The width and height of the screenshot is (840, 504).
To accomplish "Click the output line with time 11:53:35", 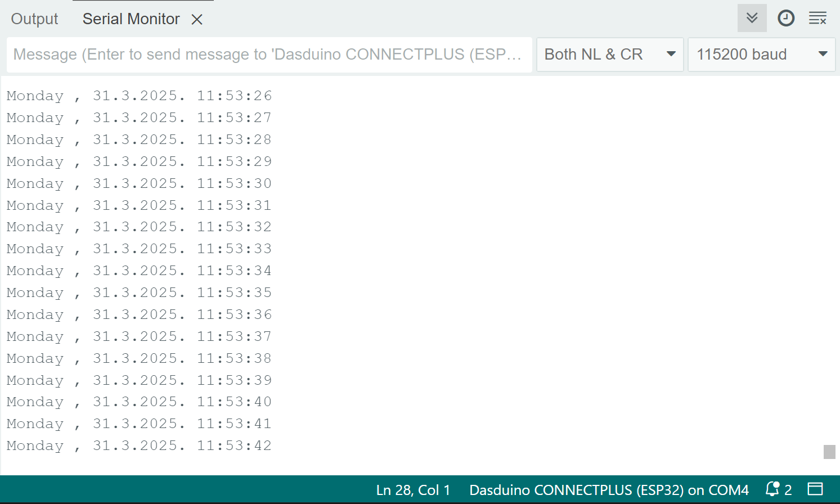I will pos(139,292).
